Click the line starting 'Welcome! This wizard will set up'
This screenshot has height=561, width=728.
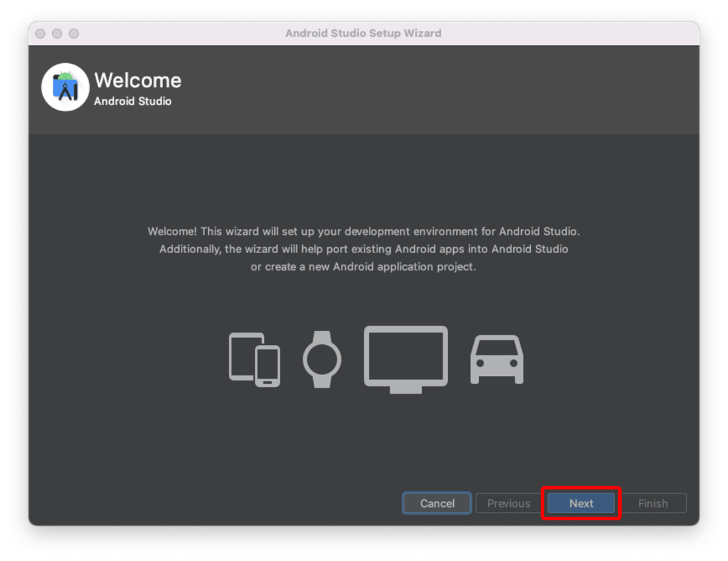pyautogui.click(x=364, y=231)
